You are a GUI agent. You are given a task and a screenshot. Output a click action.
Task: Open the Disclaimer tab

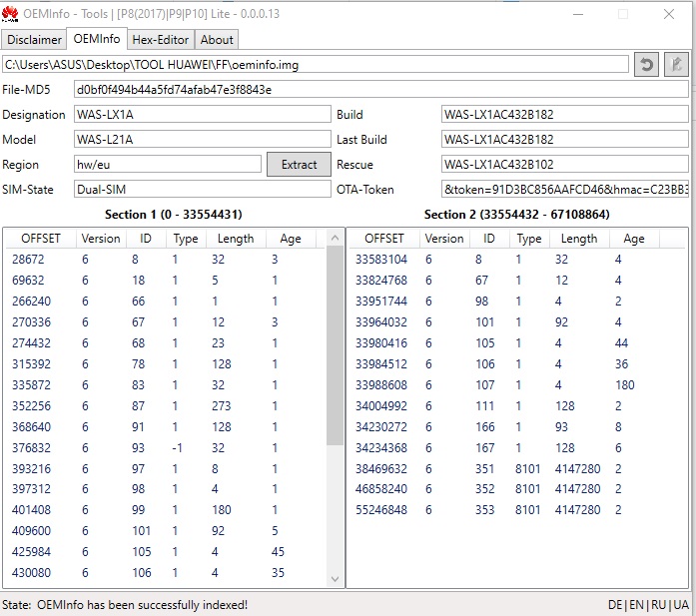tap(34, 40)
